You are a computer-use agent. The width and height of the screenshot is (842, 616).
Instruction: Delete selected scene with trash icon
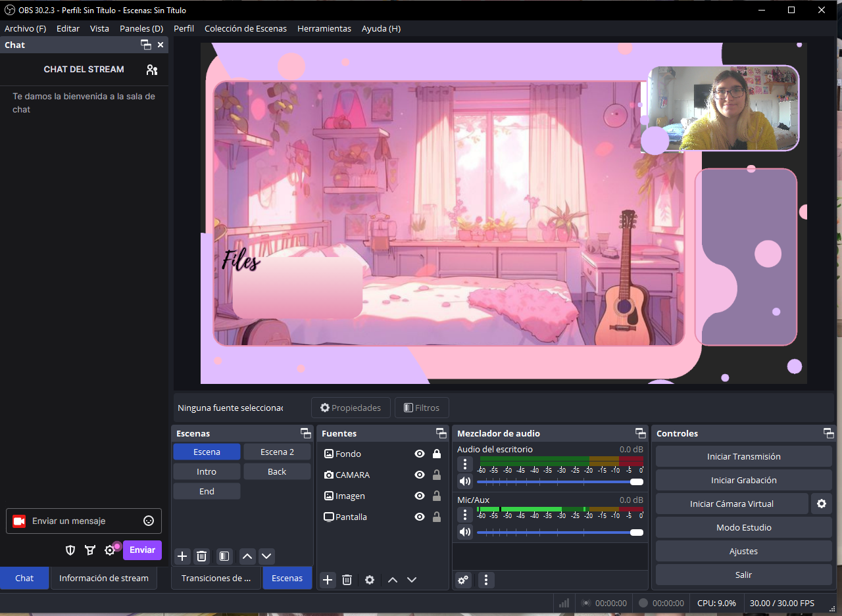point(202,556)
